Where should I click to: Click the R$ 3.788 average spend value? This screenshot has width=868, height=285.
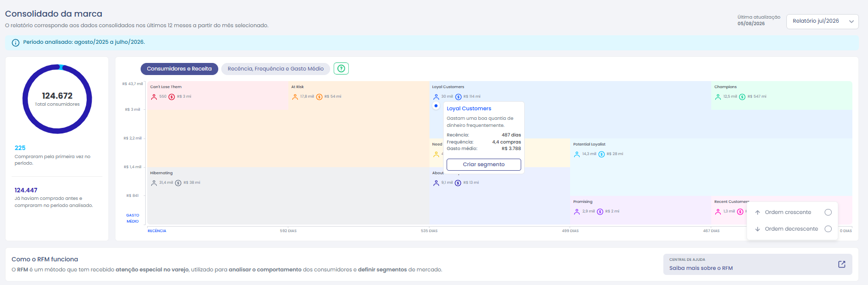[x=511, y=149]
